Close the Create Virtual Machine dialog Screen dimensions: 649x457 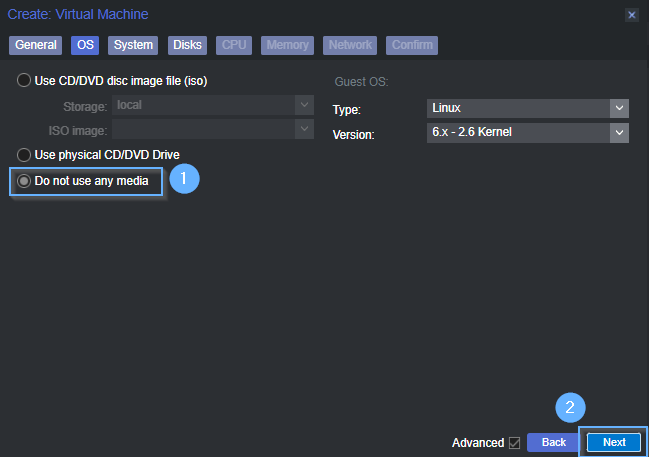pos(631,15)
